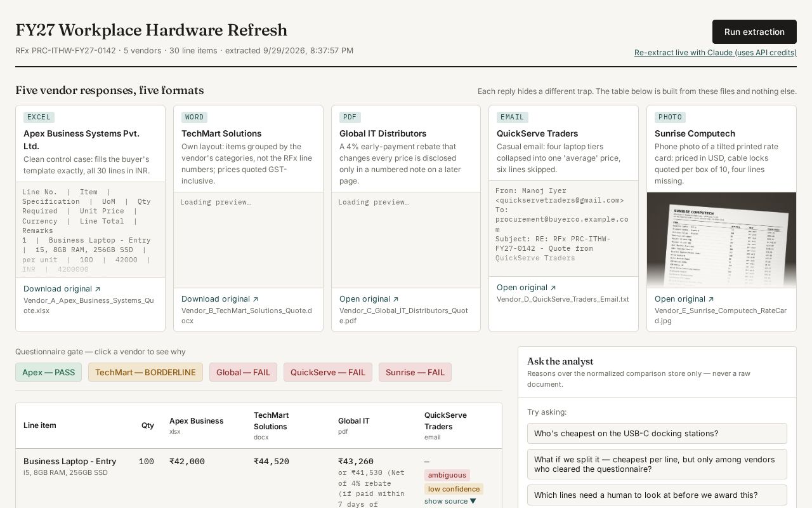The image size is (812, 508).
Task: Open original Global IT Distributors PDF
Action: [369, 299]
